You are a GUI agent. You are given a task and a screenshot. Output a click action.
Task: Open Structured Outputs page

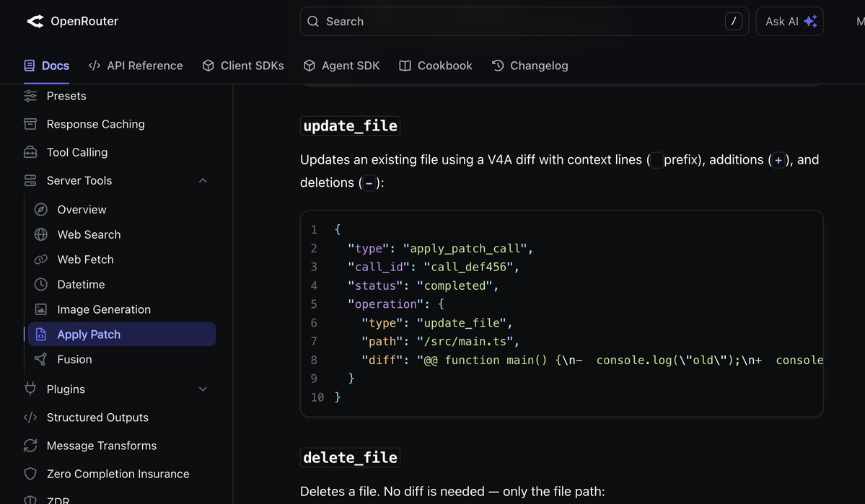point(97,417)
